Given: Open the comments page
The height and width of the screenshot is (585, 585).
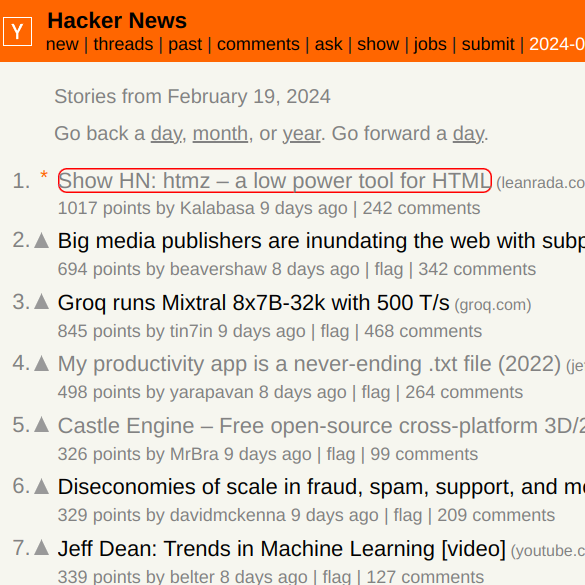Looking at the screenshot, I should [x=258, y=44].
